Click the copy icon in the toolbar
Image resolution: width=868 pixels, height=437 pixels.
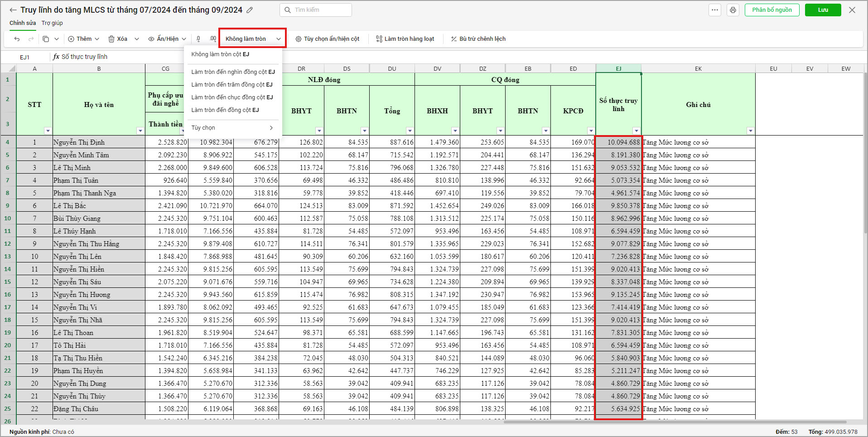(46, 39)
